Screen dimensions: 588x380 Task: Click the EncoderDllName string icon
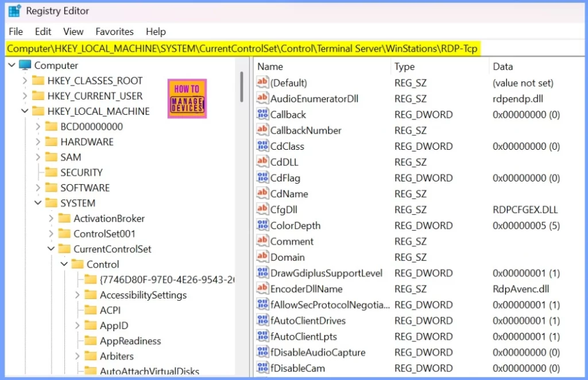click(262, 289)
